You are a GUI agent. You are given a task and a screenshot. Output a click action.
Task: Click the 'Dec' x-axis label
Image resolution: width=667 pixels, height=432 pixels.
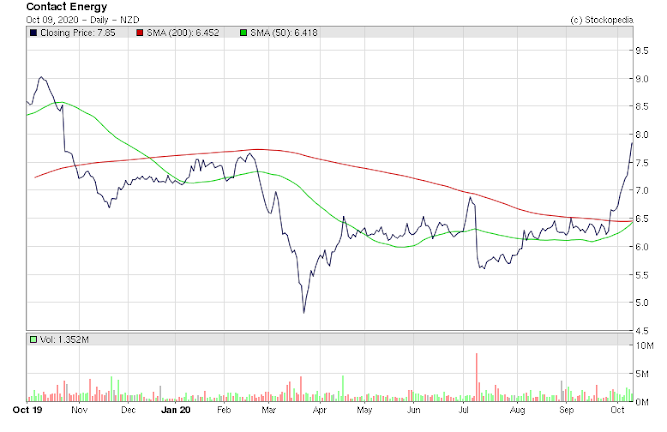pos(128,410)
